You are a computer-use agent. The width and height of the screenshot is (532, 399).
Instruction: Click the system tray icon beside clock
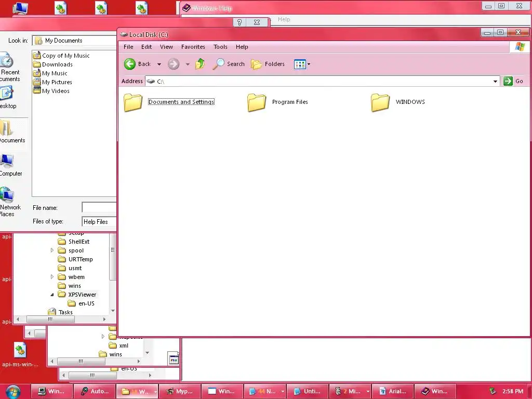[x=493, y=391]
